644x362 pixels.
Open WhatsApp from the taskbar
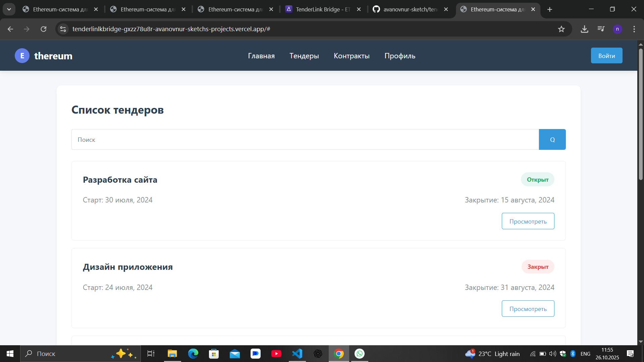pos(360,354)
